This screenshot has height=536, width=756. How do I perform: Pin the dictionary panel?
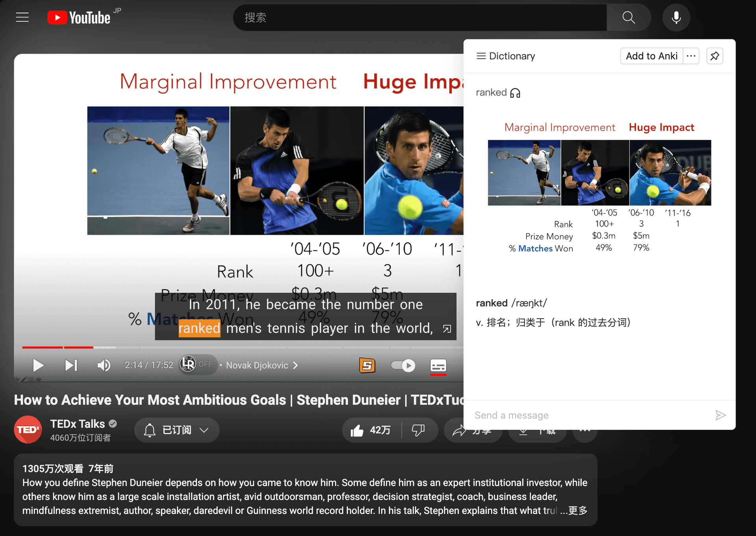(x=715, y=56)
